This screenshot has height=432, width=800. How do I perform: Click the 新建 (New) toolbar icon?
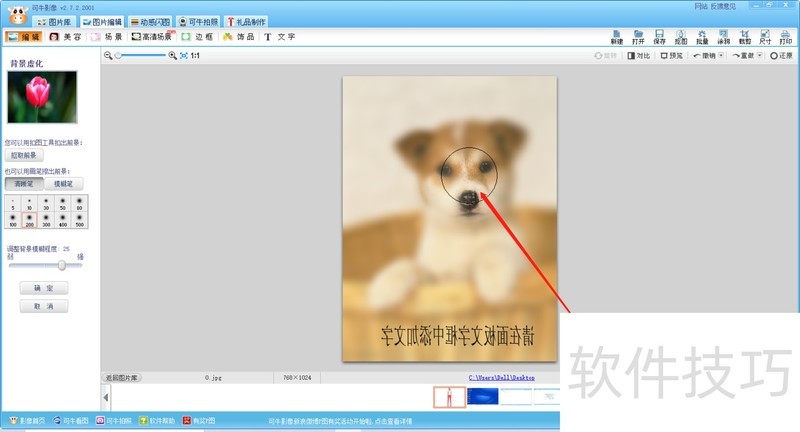(x=617, y=37)
